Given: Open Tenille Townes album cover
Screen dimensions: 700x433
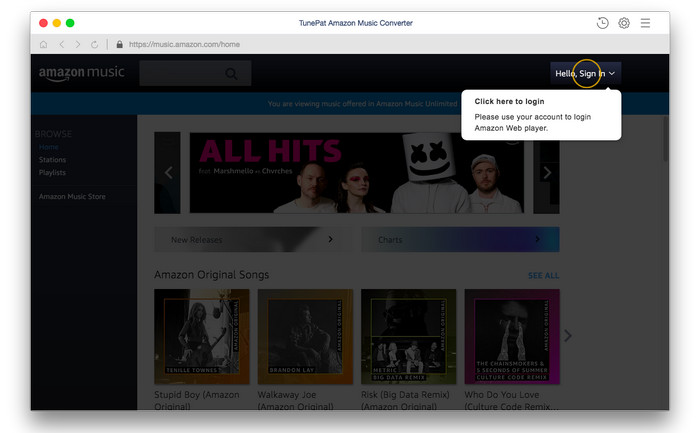Looking at the screenshot, I should (202, 337).
